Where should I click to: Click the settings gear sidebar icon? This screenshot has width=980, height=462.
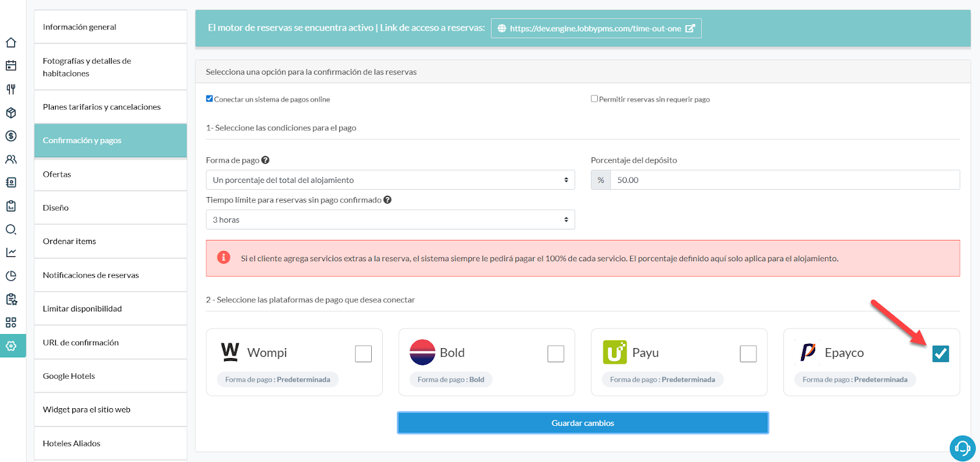(11, 346)
